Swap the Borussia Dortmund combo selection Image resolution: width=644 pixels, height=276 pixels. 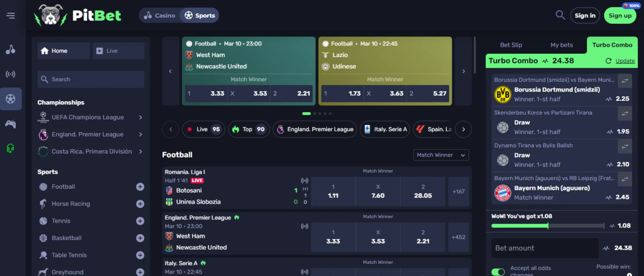click(625, 81)
